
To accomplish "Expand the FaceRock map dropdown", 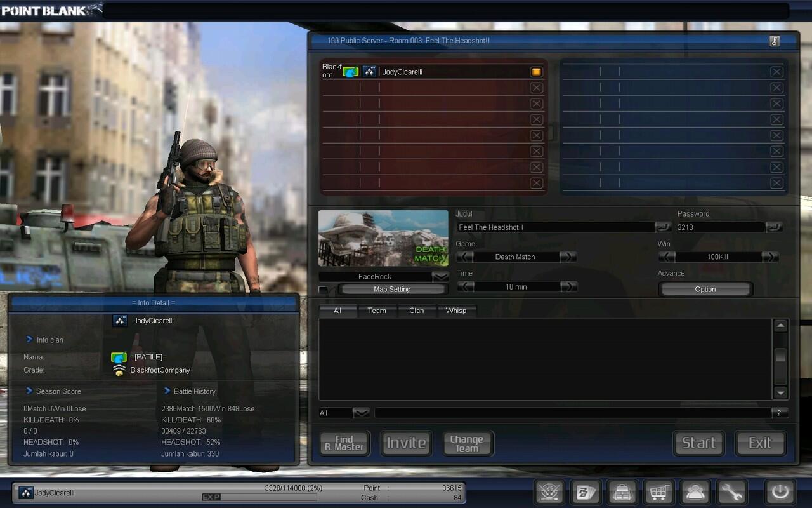I will coord(440,277).
